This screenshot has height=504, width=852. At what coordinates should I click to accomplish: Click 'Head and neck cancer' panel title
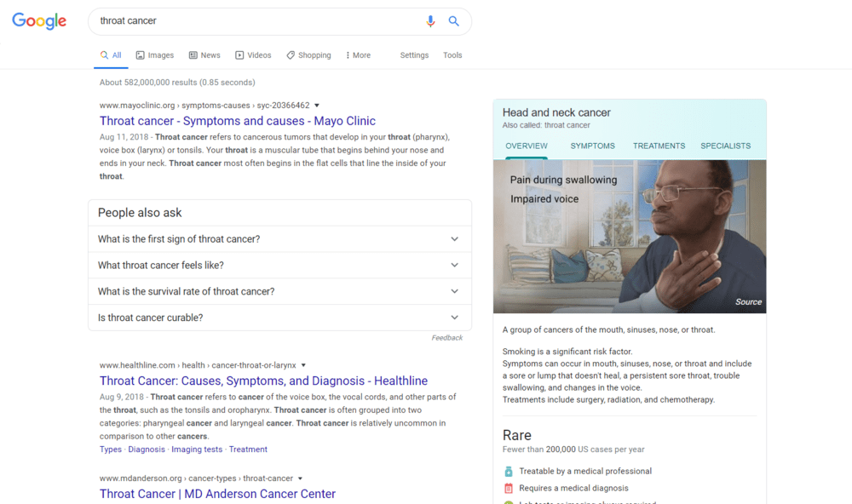pos(556,112)
